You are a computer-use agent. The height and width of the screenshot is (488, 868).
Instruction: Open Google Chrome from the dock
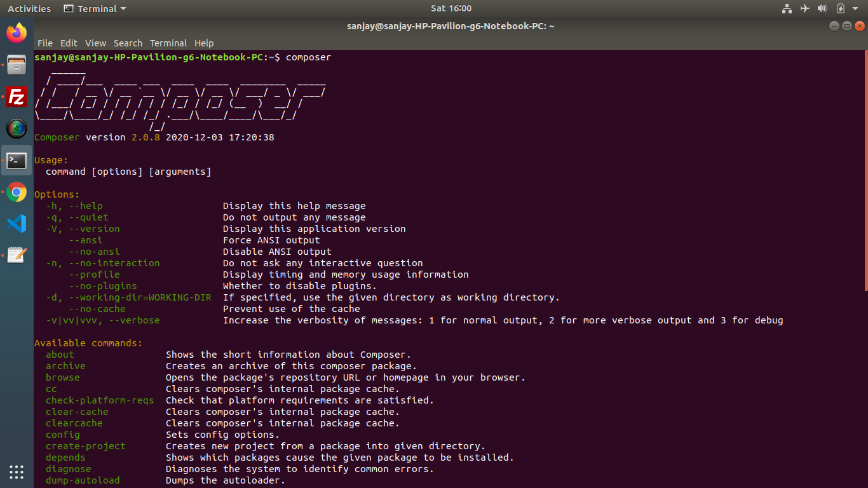(x=17, y=192)
